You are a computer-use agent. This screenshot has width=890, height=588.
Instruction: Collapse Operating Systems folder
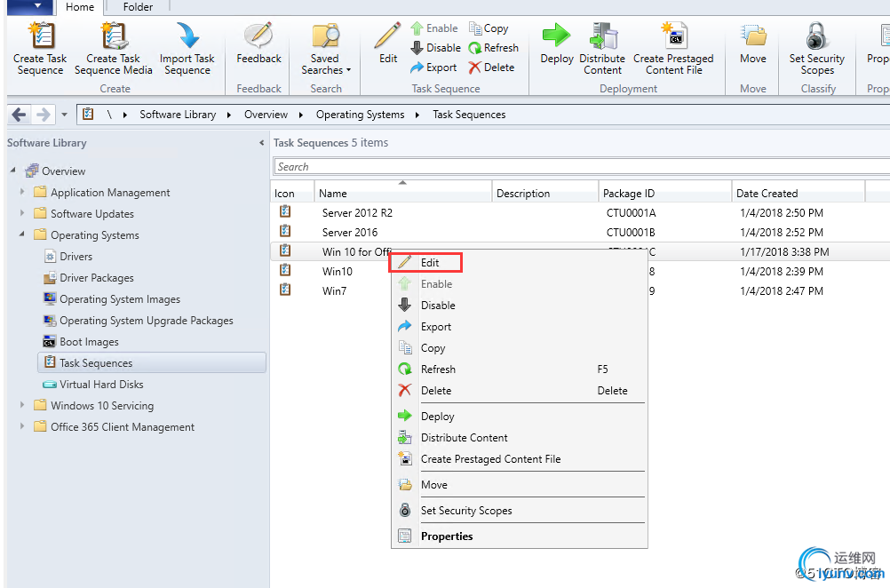click(22, 234)
